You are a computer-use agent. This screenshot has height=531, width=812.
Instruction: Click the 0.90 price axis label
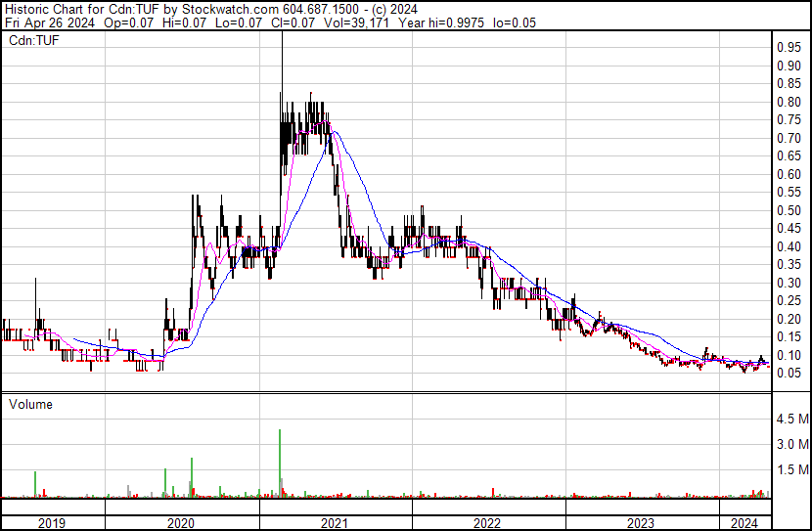click(789, 66)
